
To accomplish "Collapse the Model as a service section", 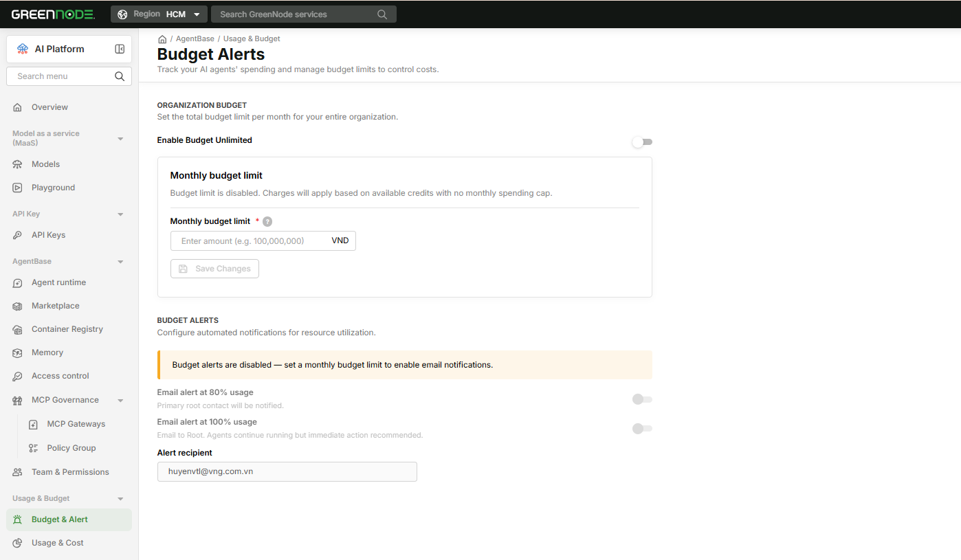I will pos(120,139).
